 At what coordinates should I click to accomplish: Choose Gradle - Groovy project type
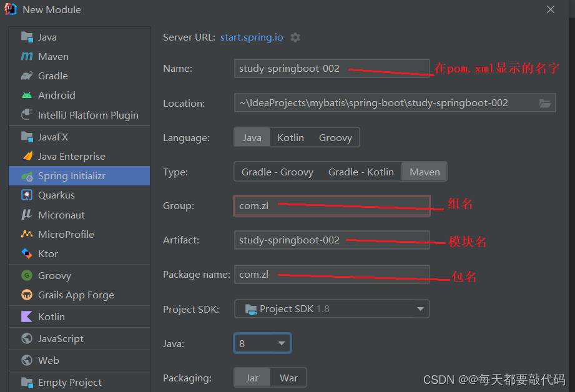(x=277, y=172)
